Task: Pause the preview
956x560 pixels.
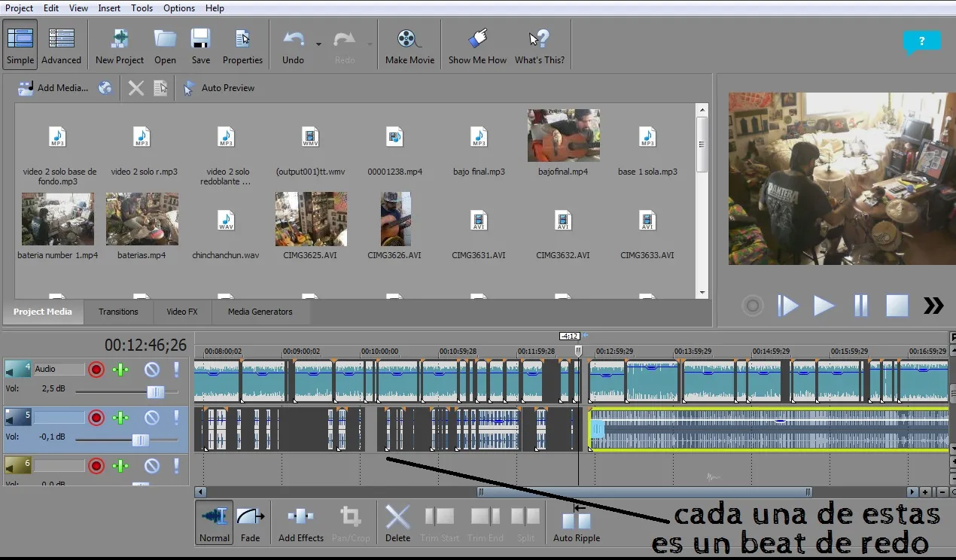Action: click(x=860, y=306)
